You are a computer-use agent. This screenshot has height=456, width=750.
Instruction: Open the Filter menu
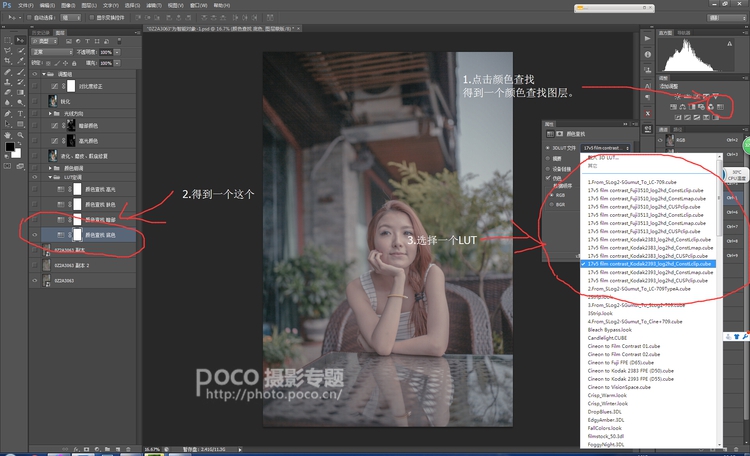(154, 5)
